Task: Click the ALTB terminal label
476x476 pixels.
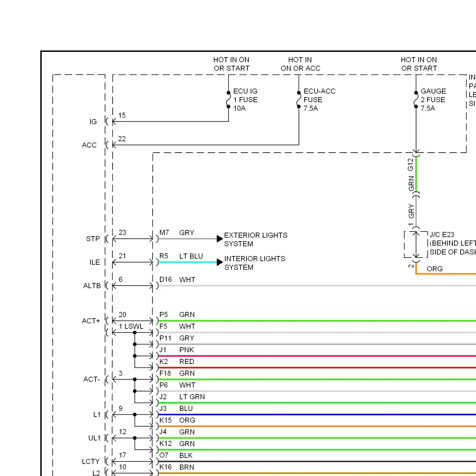Action: point(92,286)
